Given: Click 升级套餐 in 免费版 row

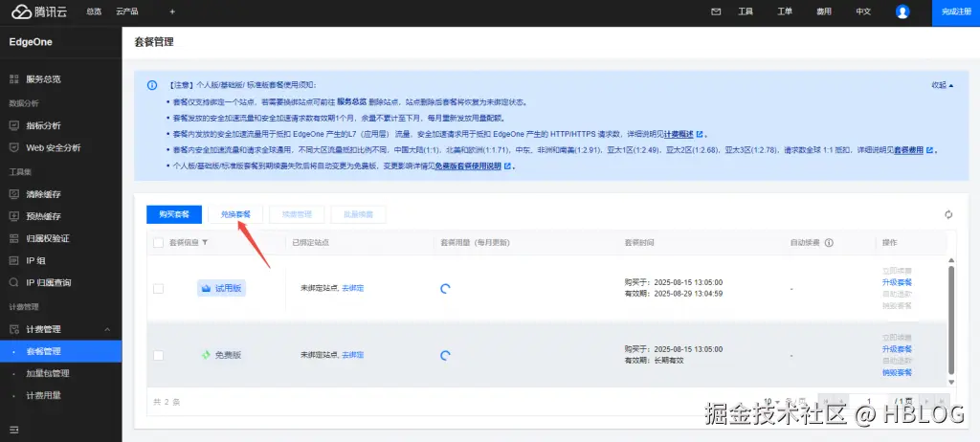Looking at the screenshot, I should pos(897,349).
